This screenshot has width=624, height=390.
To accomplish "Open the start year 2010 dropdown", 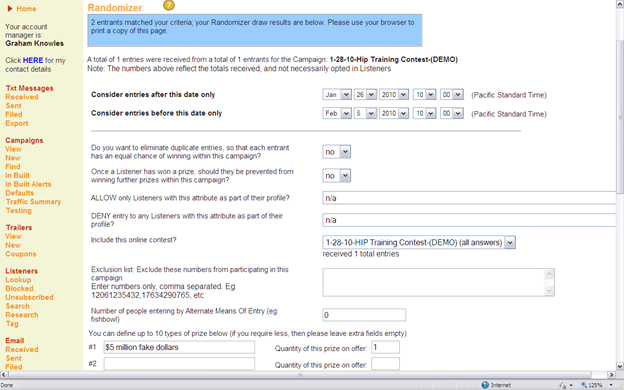I will pyautogui.click(x=394, y=95).
